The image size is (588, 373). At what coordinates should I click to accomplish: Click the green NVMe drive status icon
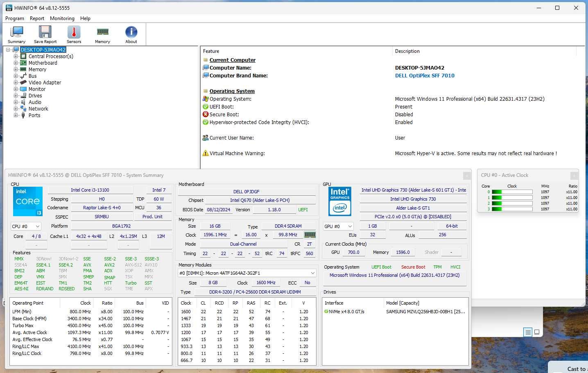click(x=326, y=312)
